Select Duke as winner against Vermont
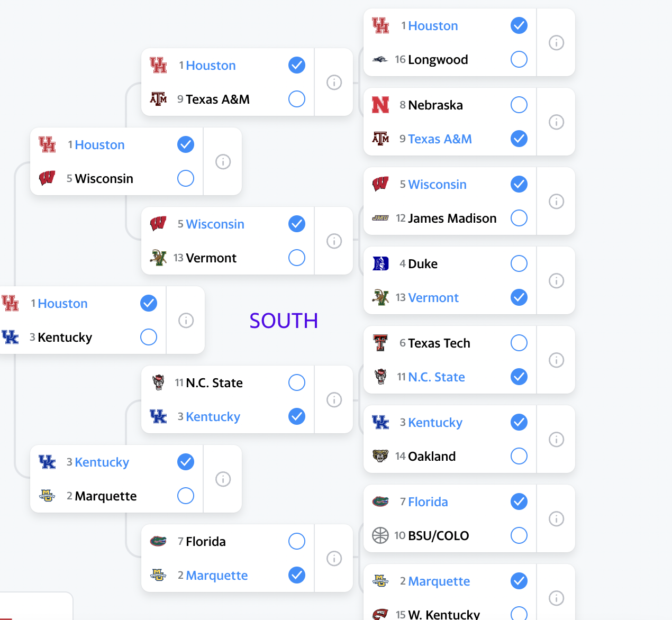The height and width of the screenshot is (620, 672). [519, 263]
